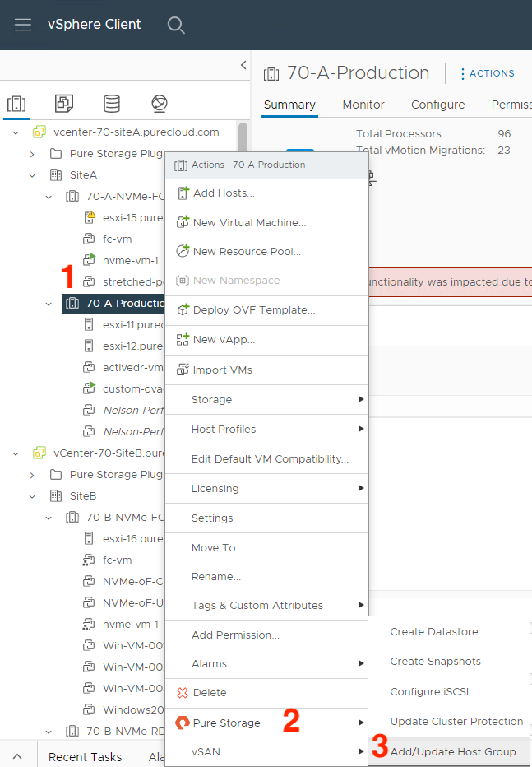Click the search magnifier icon
The height and width of the screenshot is (767, 532).
(x=176, y=25)
